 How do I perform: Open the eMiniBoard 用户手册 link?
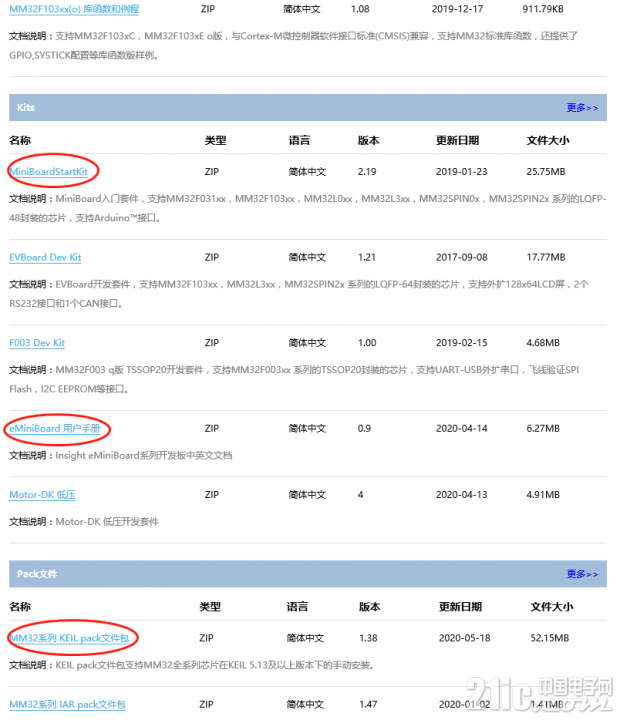tap(55, 428)
